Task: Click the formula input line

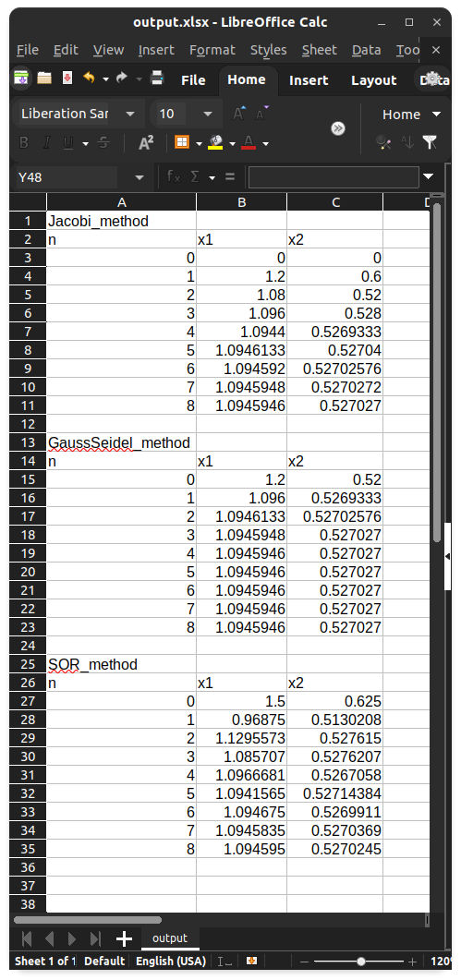Action: click(x=334, y=177)
